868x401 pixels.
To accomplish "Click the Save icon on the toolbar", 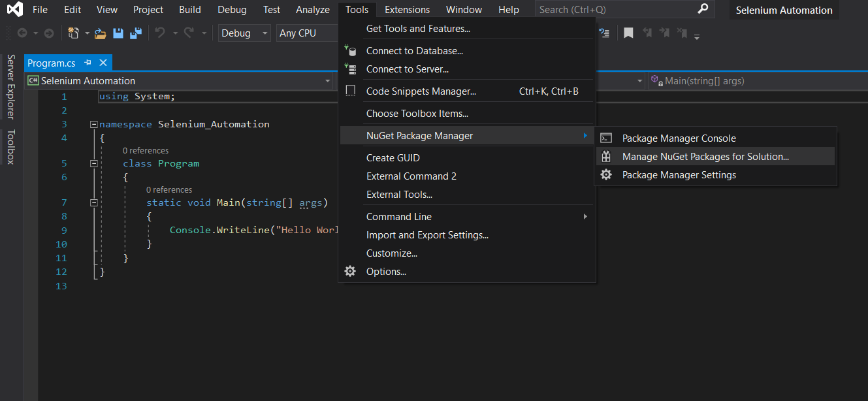I will [118, 33].
